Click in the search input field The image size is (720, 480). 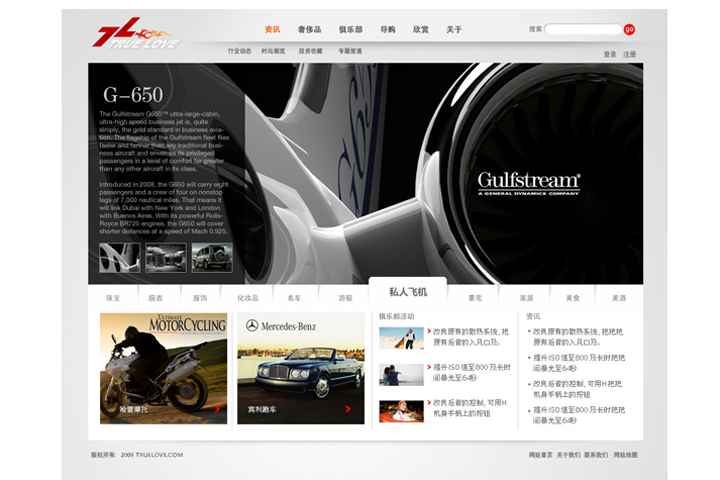point(582,30)
